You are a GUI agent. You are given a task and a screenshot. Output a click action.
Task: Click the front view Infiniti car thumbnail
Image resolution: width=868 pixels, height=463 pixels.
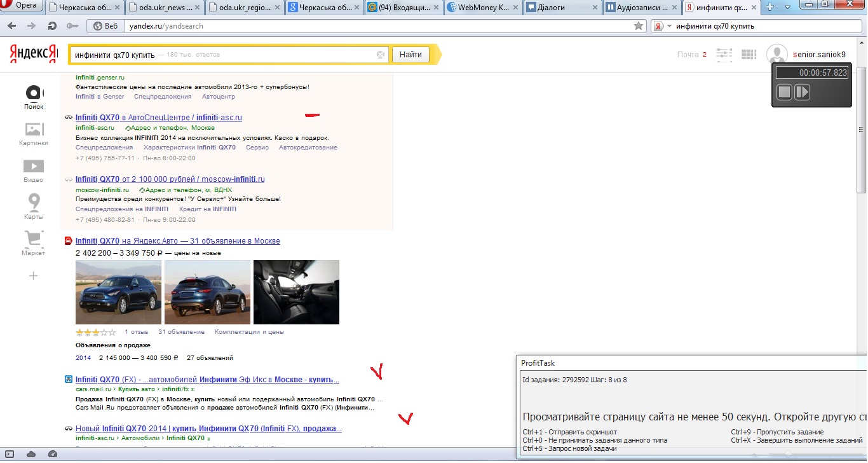(118, 292)
